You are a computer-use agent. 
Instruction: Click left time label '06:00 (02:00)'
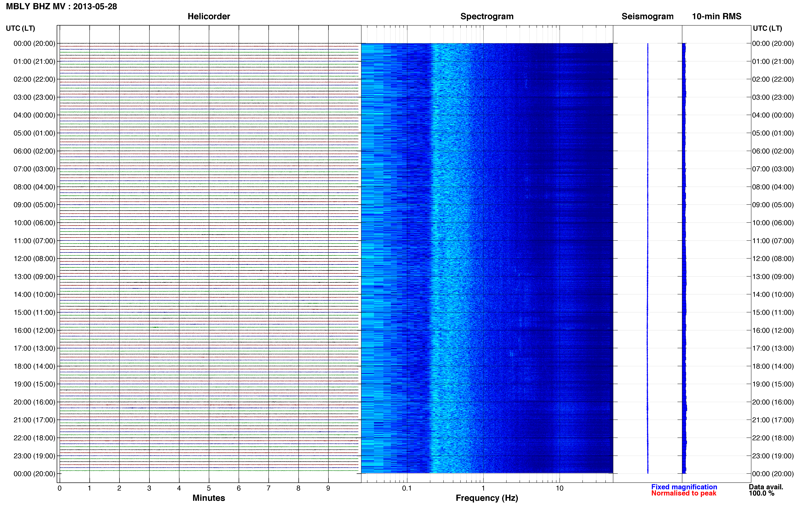pyautogui.click(x=34, y=151)
